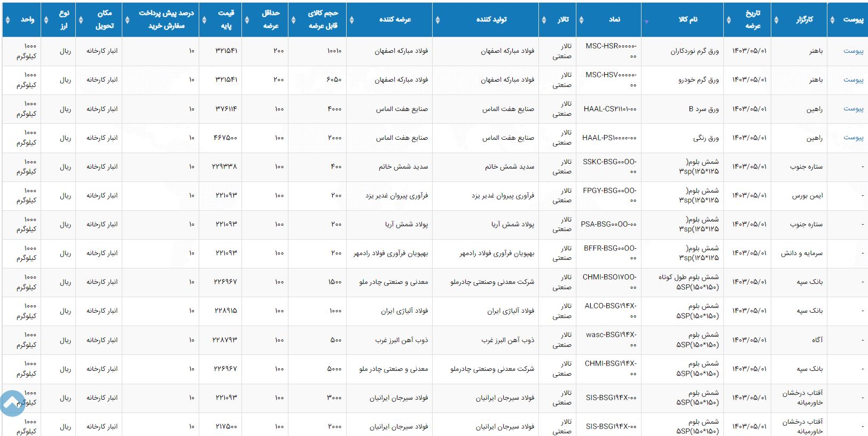Viewport: 868px width, 436px height.
Task: Click producer پولاد شمش آریا
Action: 513,224
